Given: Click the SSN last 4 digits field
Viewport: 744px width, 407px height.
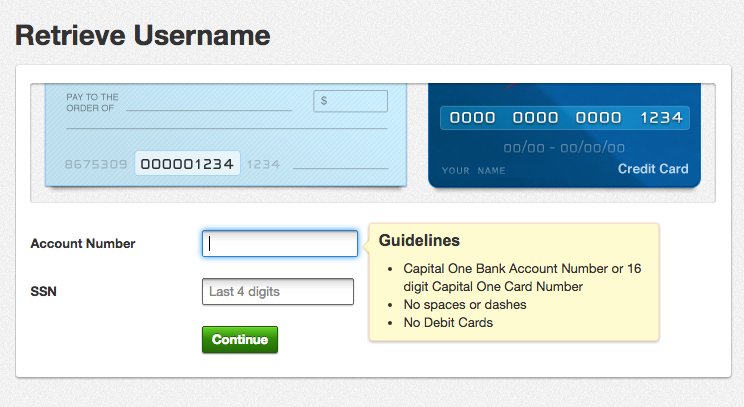Looking at the screenshot, I should pyautogui.click(x=278, y=291).
